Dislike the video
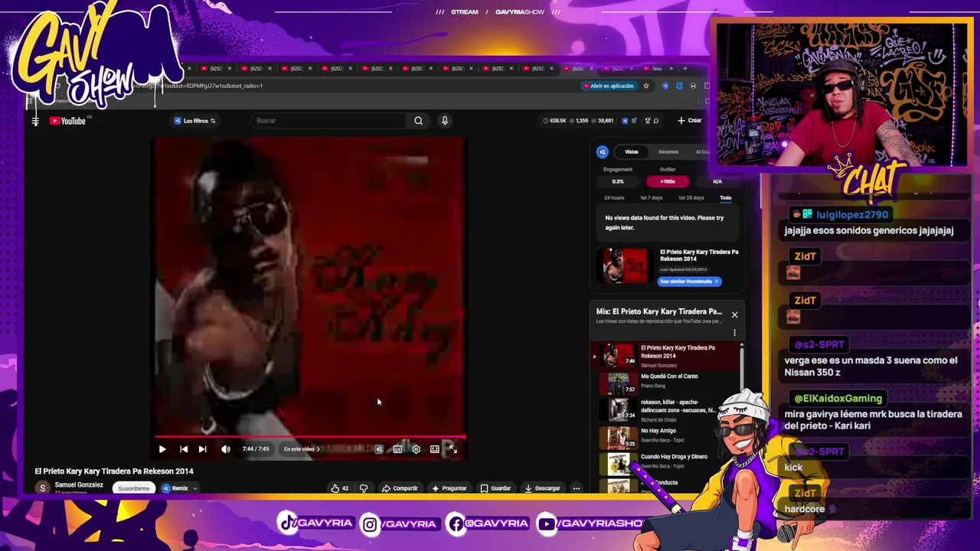This screenshot has width=980, height=551. (x=364, y=488)
